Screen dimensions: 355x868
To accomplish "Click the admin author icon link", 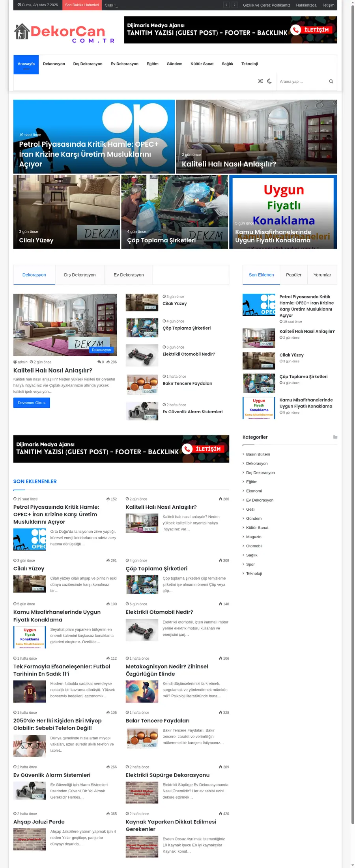I will coord(21,362).
